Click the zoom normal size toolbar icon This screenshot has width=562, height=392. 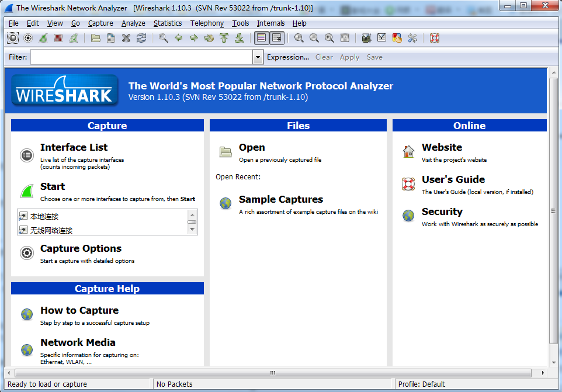click(329, 38)
